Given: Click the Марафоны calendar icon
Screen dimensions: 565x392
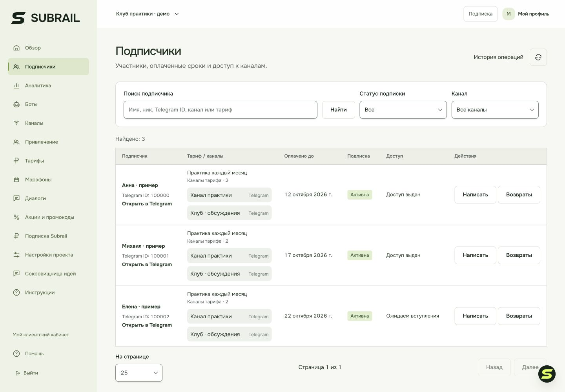Looking at the screenshot, I should (16, 180).
